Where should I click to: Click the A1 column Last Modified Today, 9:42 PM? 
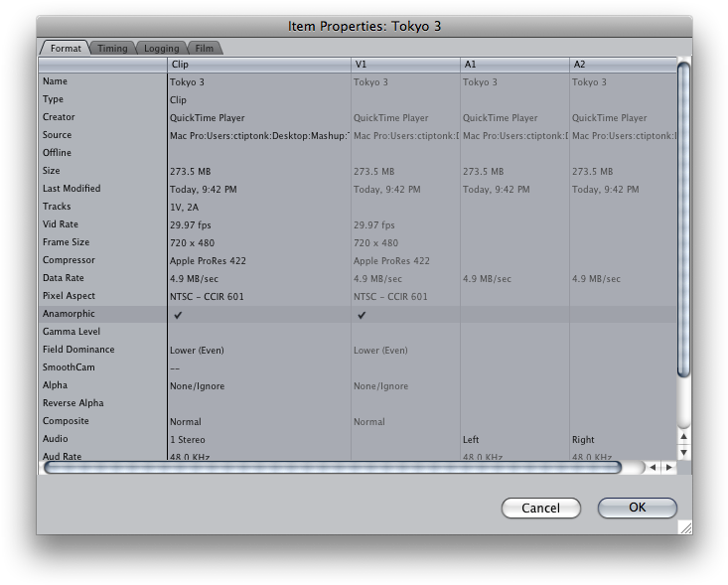496,190
